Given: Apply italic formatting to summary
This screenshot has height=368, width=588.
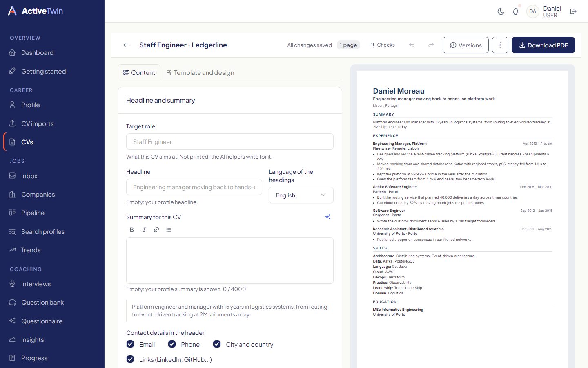Looking at the screenshot, I should coord(144,230).
